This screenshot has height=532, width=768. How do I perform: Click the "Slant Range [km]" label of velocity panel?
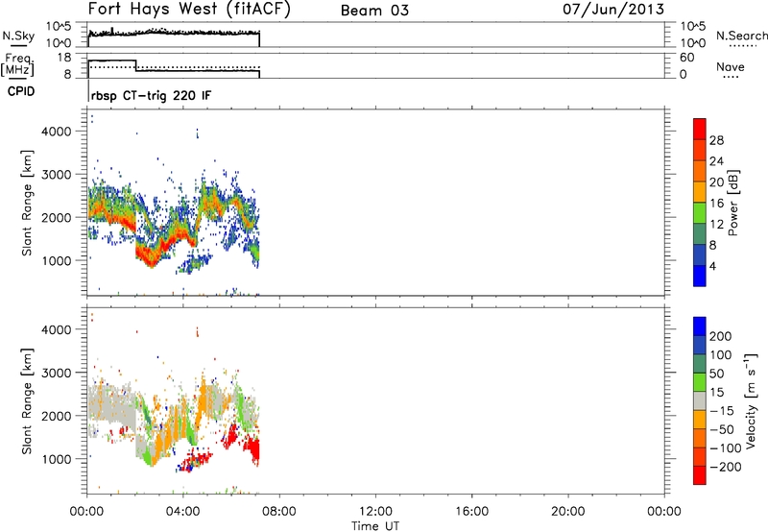click(27, 401)
